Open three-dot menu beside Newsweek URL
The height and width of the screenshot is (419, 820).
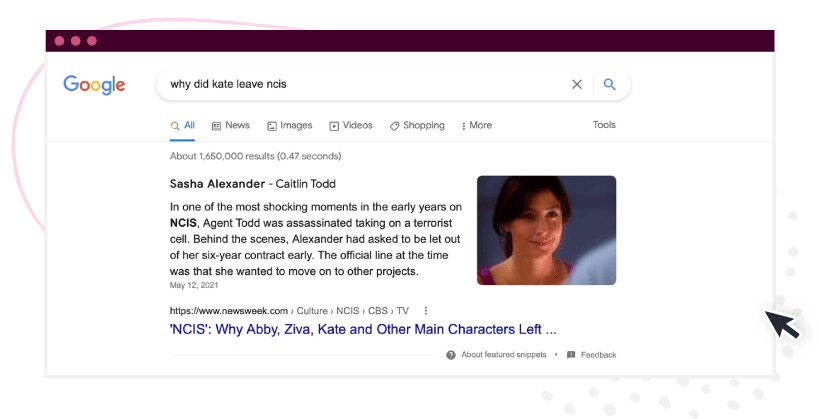[426, 311]
